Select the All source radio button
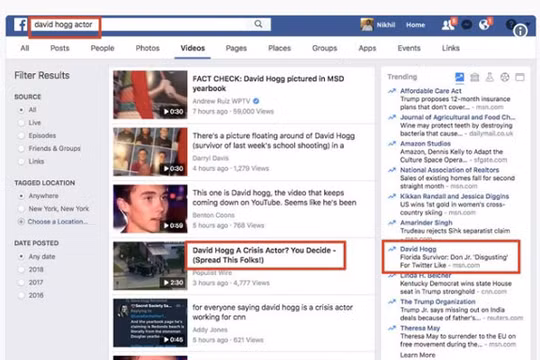540x360 pixels. click(21, 110)
